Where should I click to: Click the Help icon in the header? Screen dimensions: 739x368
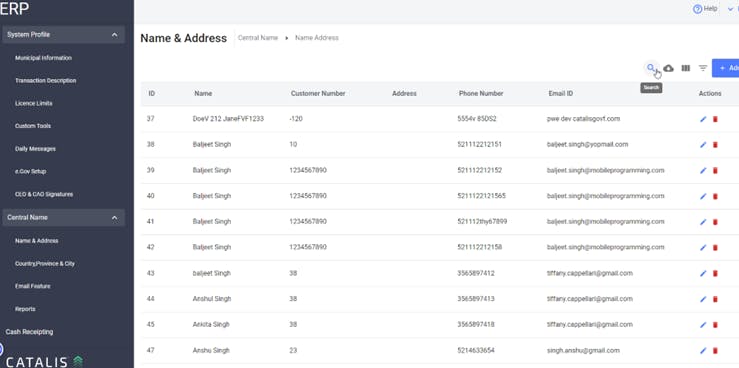click(698, 9)
